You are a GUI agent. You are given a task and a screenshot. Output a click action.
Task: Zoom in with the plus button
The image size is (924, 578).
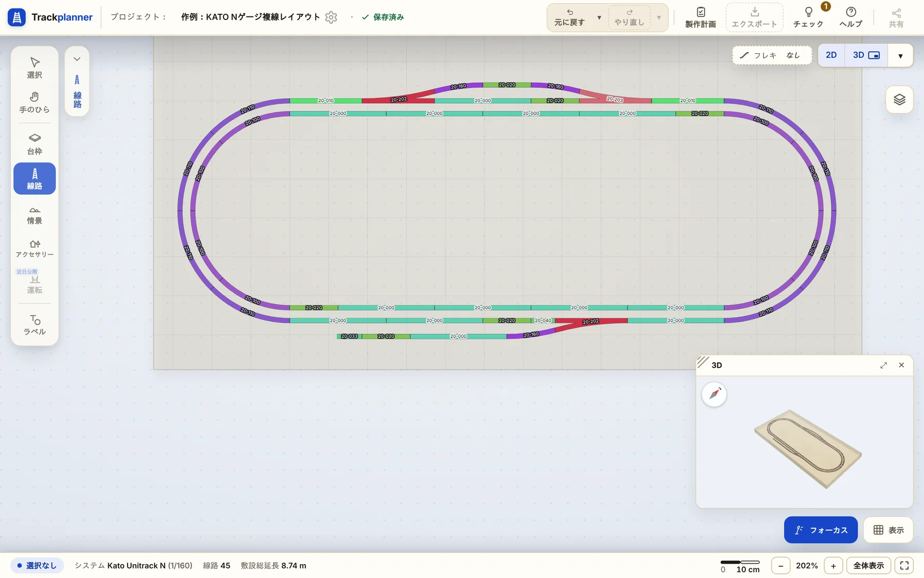point(833,566)
